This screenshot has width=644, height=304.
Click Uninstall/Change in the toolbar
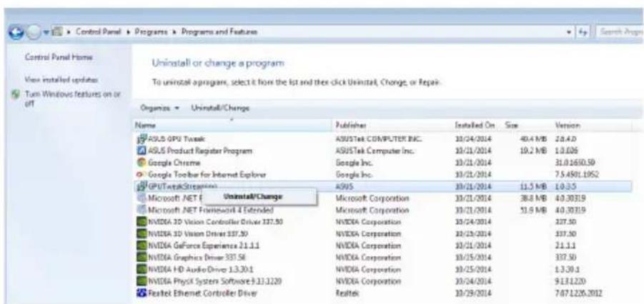220,108
